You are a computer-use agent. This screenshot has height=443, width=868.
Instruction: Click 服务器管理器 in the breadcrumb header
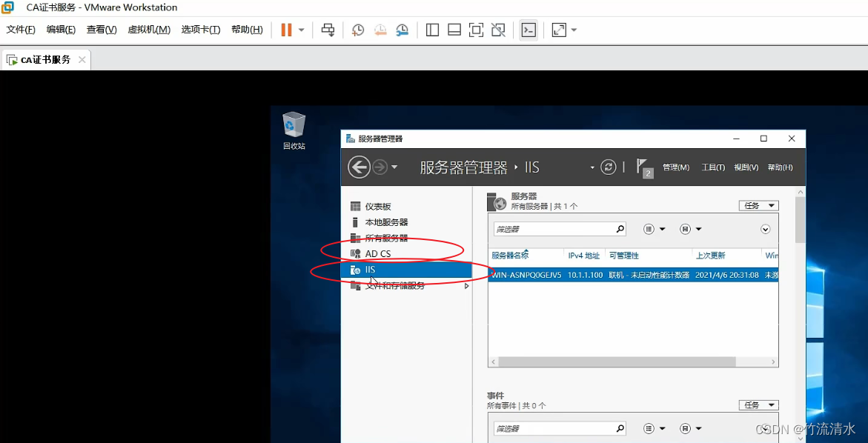463,167
